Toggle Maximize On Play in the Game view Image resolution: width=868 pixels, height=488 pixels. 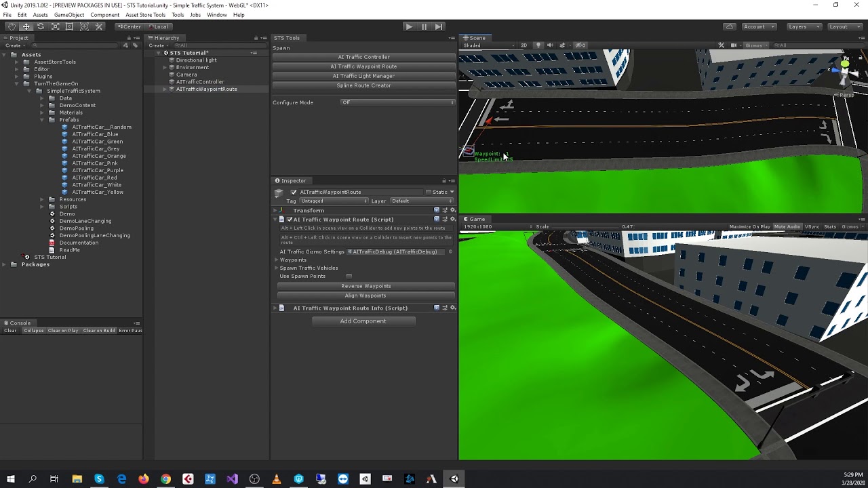[749, 227]
